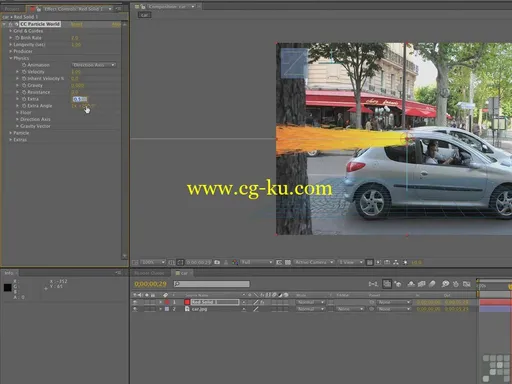Viewport: 512px width, 384px height.
Task: Hide the Red Solid 1 layer
Action: coord(135,302)
